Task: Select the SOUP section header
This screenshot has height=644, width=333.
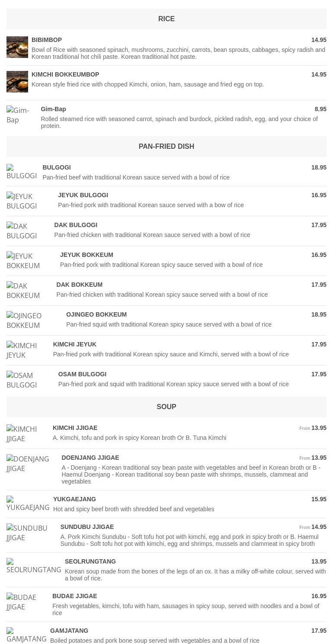Action: [166, 407]
